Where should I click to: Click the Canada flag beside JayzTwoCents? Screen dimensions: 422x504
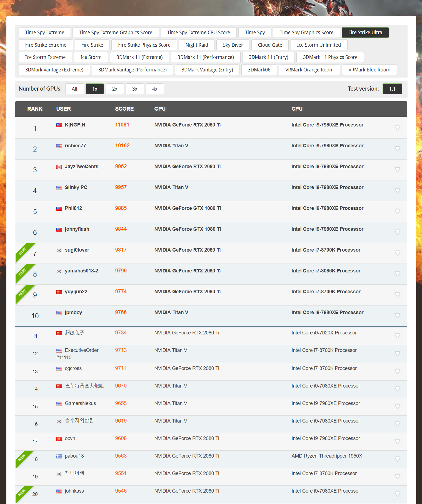pyautogui.click(x=59, y=167)
